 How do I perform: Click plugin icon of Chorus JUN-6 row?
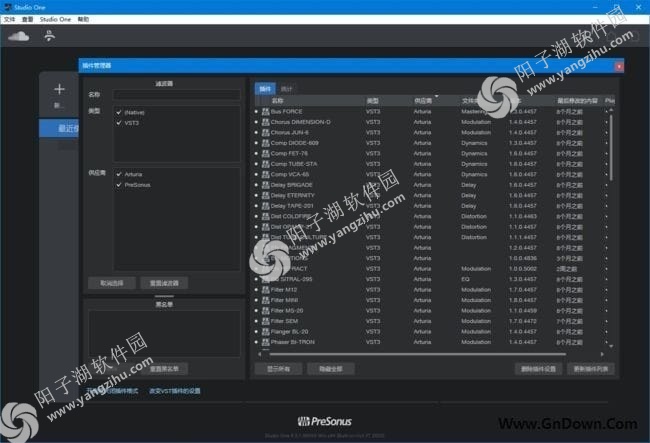266,133
